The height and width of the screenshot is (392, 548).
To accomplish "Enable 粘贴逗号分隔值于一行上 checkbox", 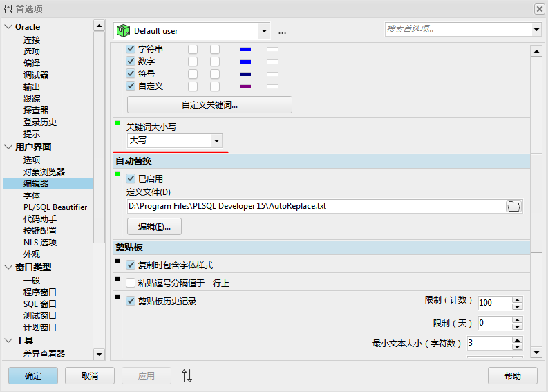I will pos(131,283).
